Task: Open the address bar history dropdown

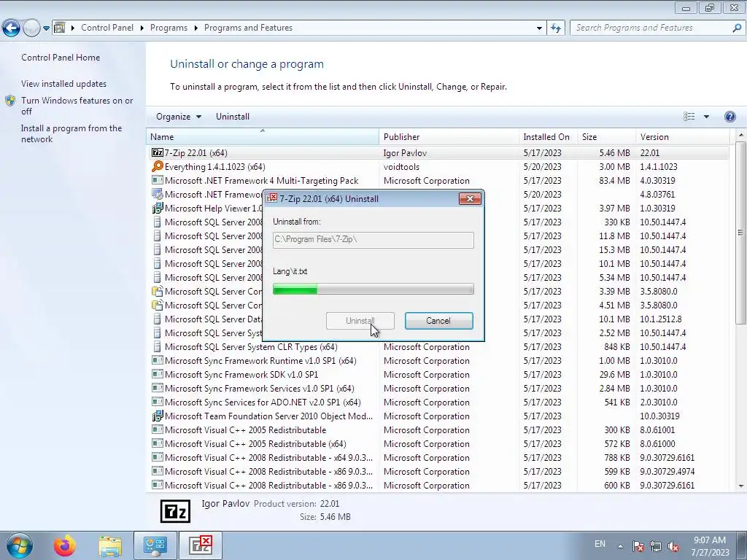Action: point(539,28)
